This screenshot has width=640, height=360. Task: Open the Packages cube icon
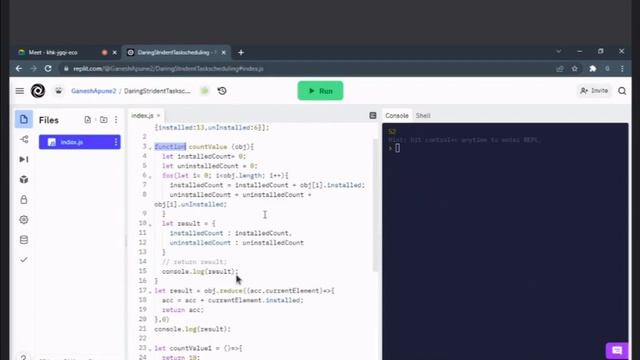(24, 179)
